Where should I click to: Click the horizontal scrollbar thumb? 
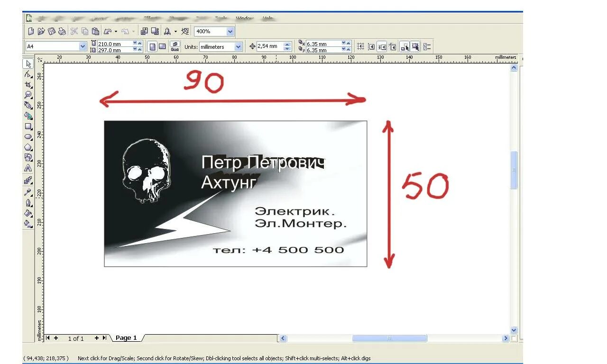[x=389, y=338]
